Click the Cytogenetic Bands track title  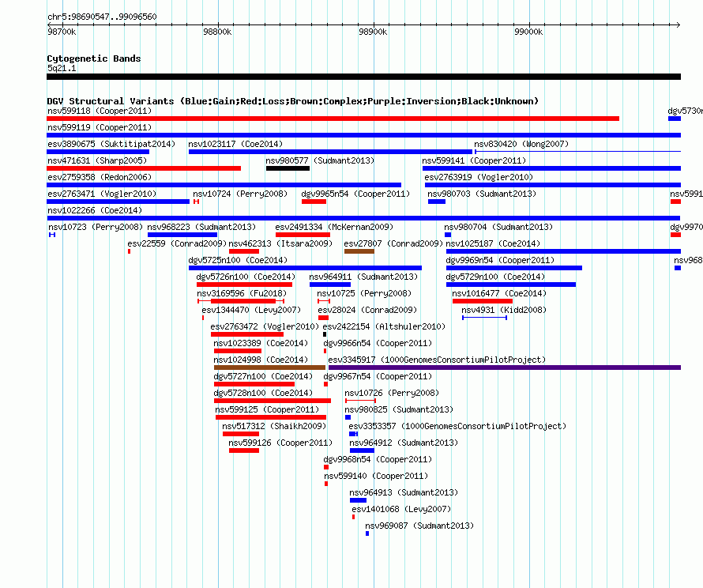94,58
